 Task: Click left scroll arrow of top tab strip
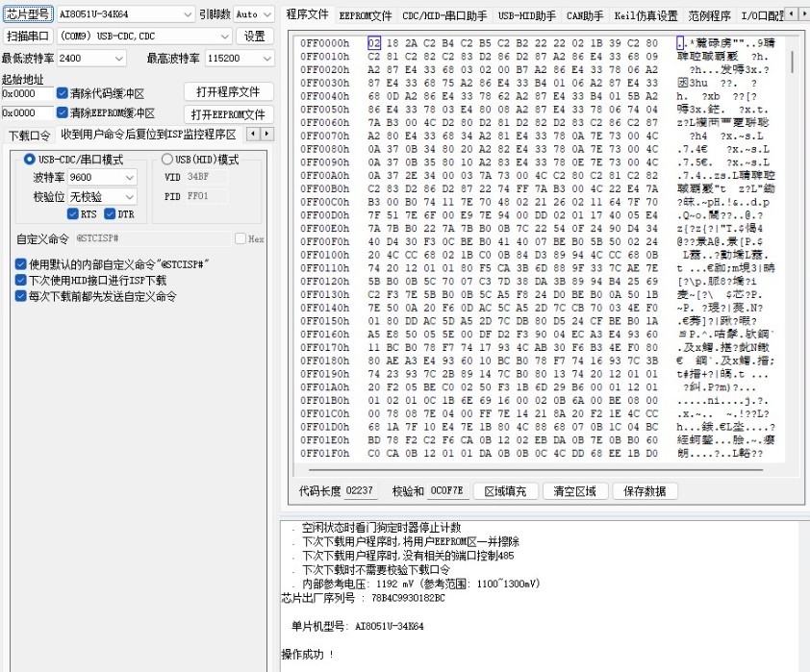coord(792,13)
